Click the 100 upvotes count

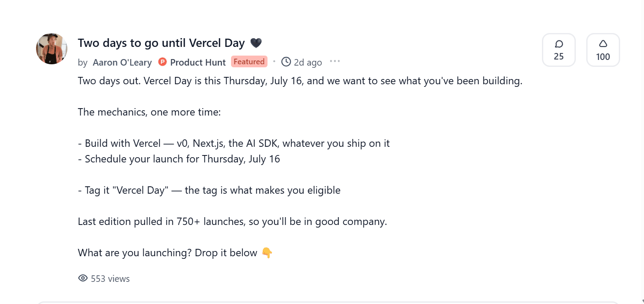603,56
